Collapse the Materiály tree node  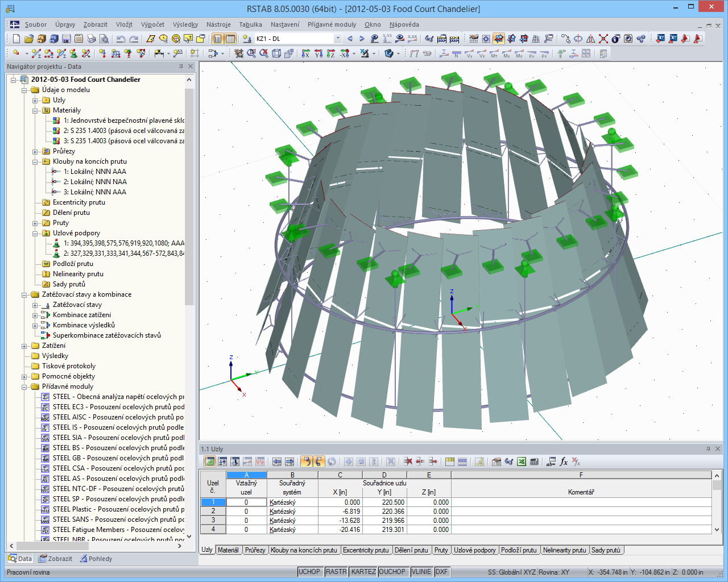click(35, 110)
